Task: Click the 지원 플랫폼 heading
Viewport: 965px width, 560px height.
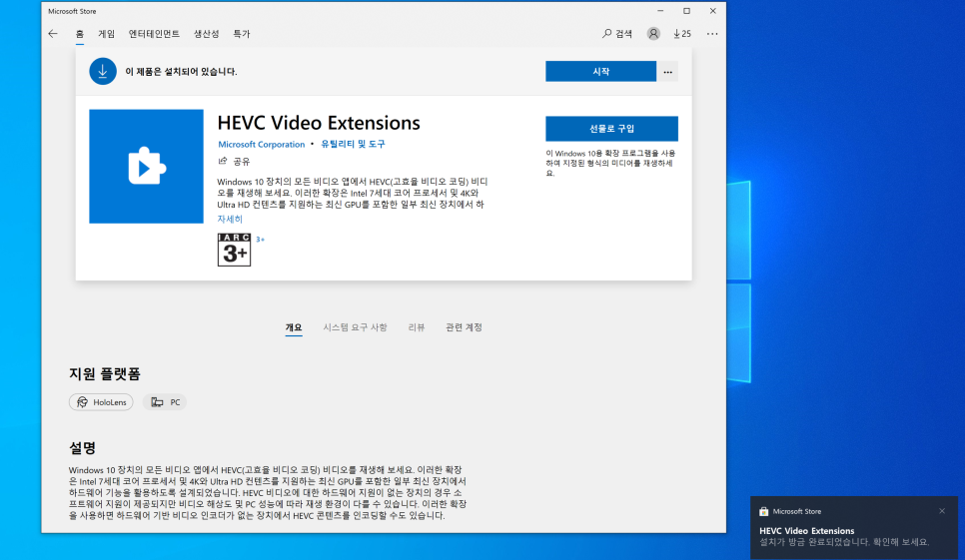Action: [x=105, y=373]
